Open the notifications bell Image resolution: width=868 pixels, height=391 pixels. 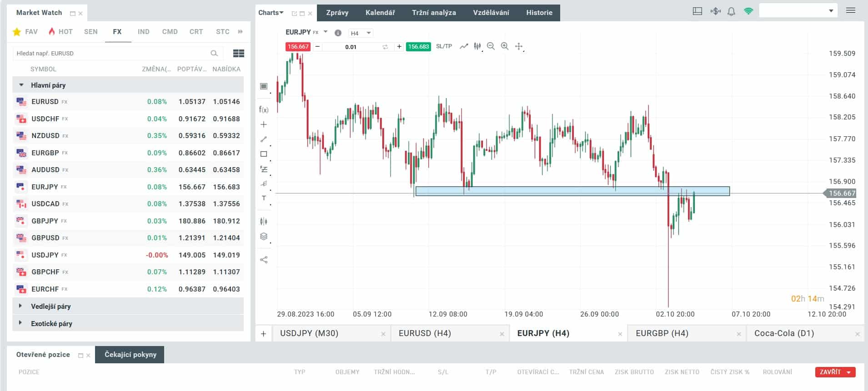(731, 11)
